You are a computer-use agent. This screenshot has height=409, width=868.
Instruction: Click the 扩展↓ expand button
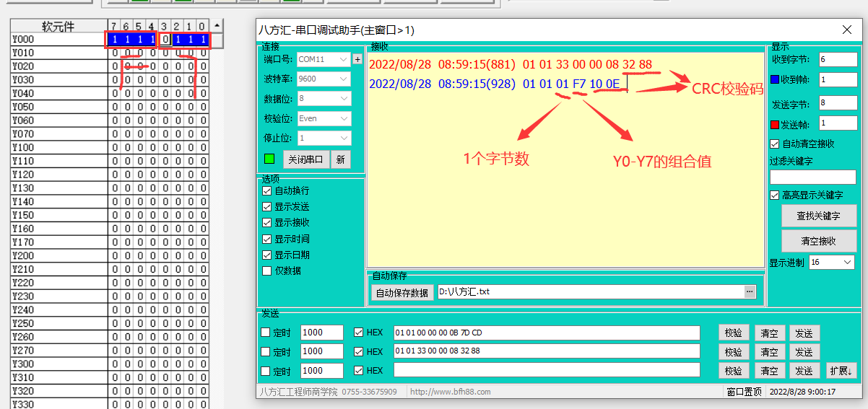tap(841, 371)
